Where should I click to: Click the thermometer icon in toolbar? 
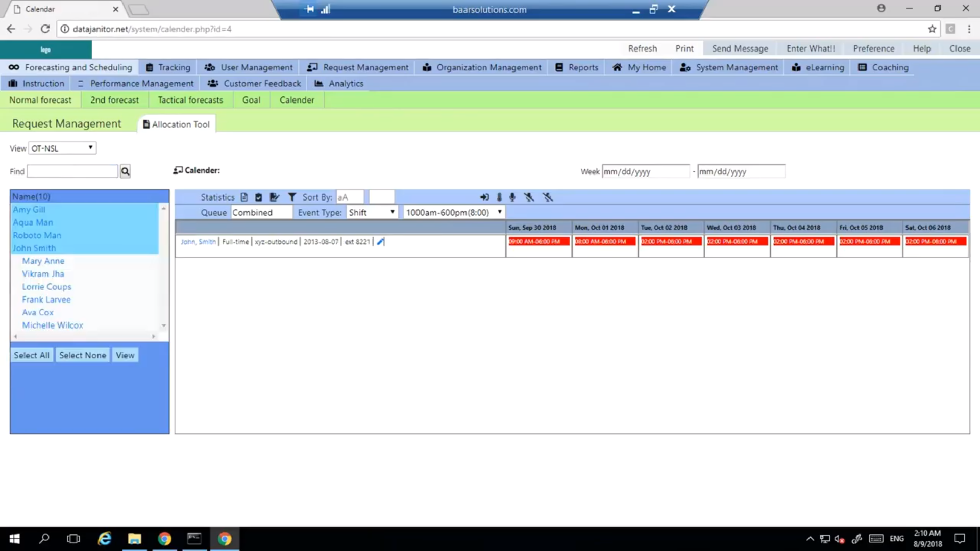pos(499,197)
